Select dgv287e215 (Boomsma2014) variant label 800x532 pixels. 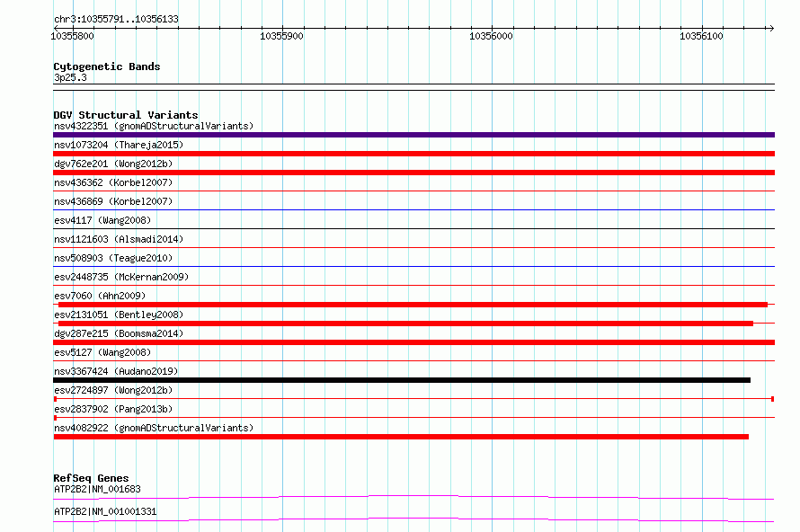pos(119,333)
